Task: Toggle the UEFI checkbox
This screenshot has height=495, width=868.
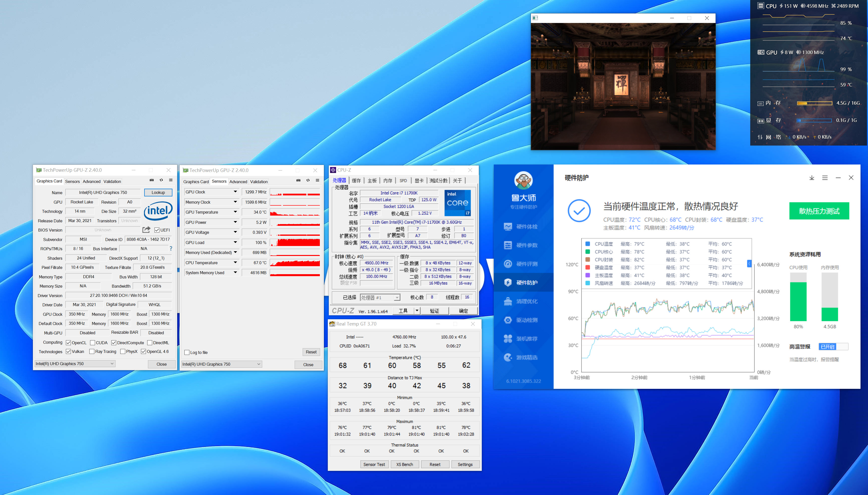Action: click(x=157, y=230)
